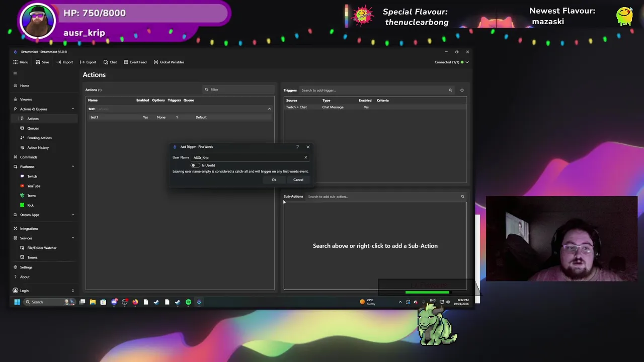Screen dimensions: 644x362
Task: Clear the User Name field X
Action: (305, 157)
